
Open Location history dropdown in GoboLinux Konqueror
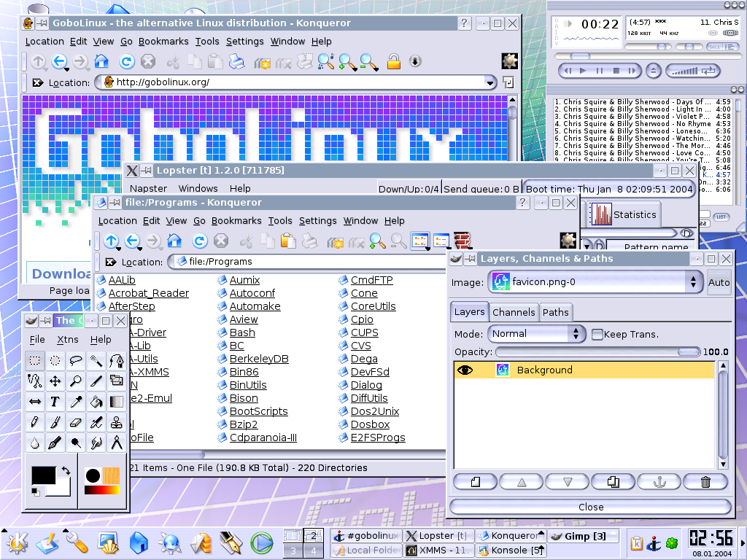click(489, 83)
